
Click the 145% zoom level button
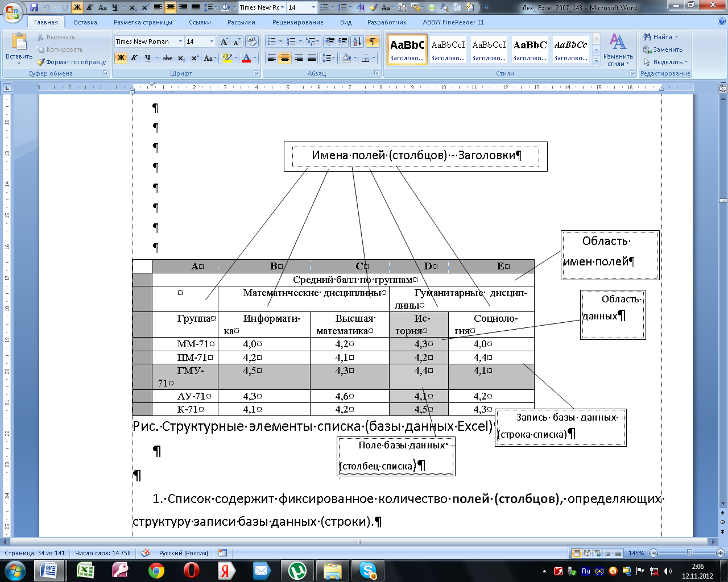pyautogui.click(x=636, y=553)
